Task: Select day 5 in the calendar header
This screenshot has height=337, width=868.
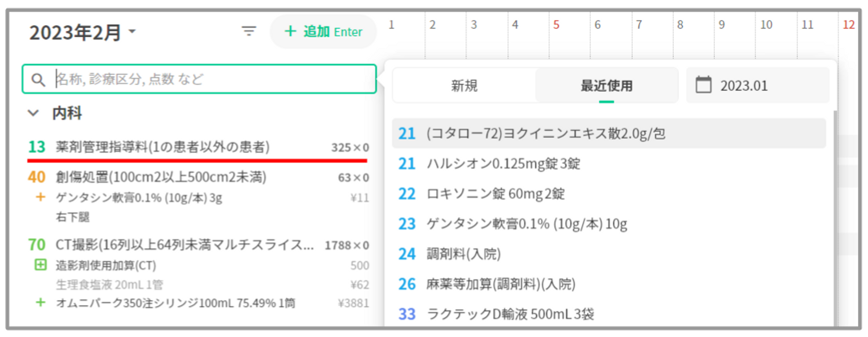Action: coord(556,25)
